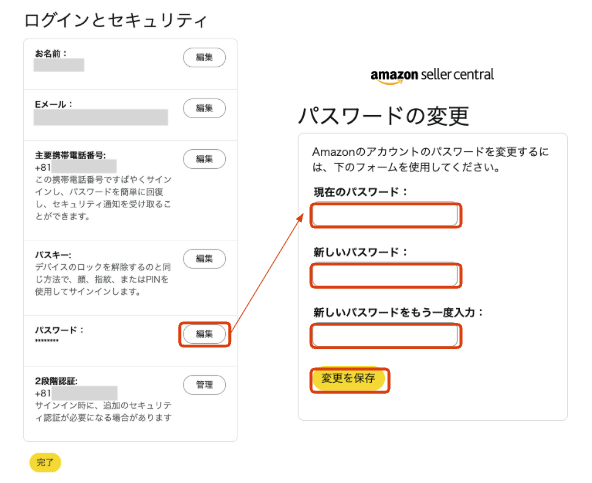Click 編集 button next to お名前

[x=204, y=57]
